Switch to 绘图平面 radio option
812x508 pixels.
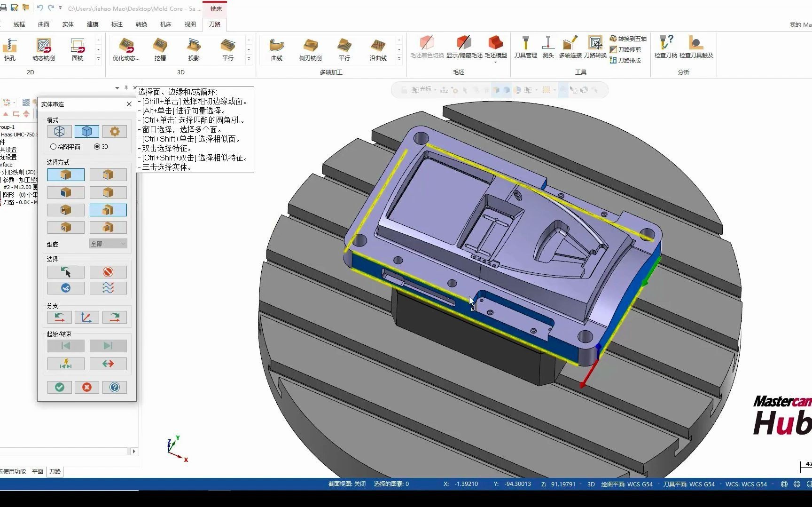(x=53, y=146)
